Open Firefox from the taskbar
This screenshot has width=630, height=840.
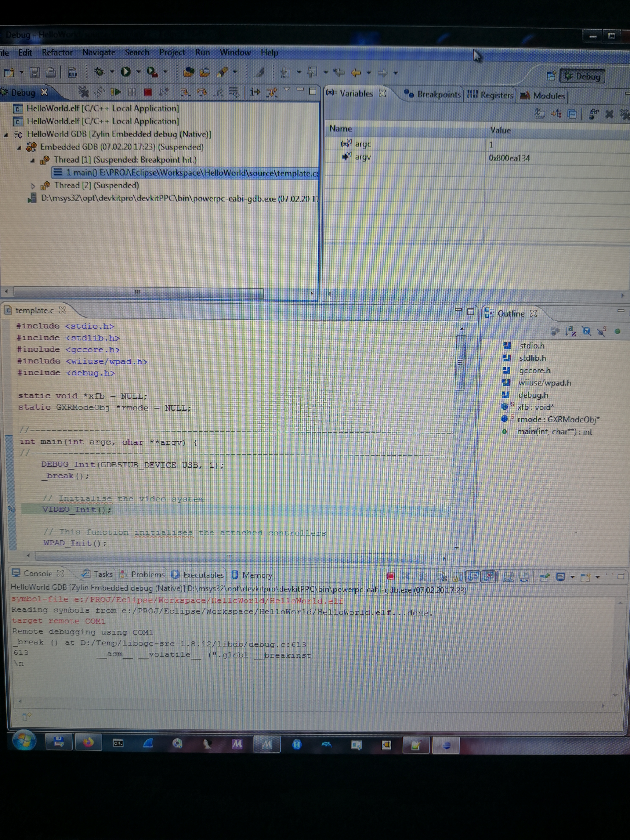point(88,742)
